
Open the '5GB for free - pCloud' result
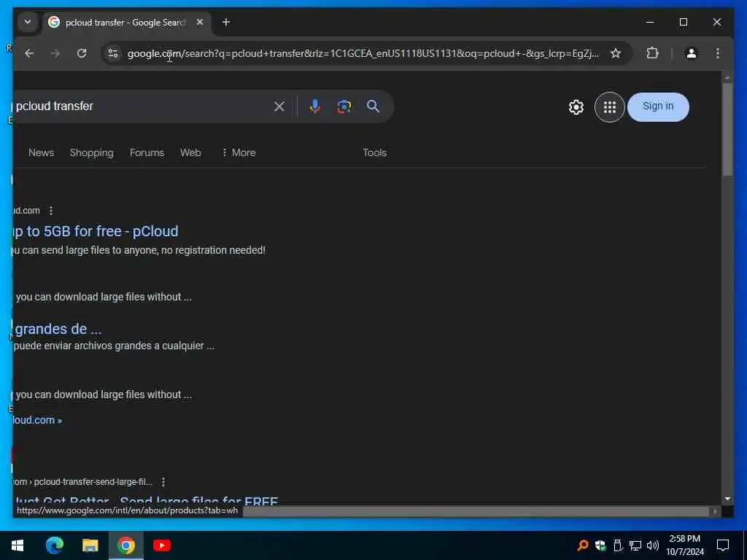[x=96, y=231]
